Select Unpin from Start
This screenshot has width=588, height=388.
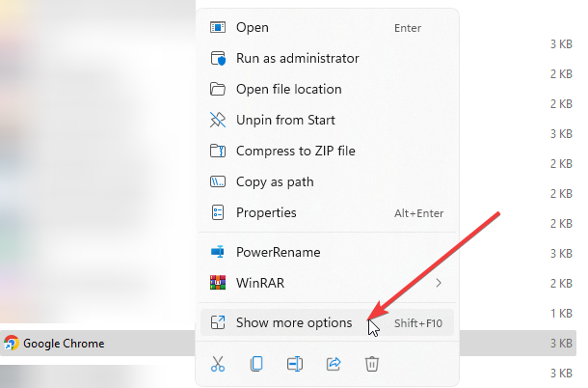tap(327, 120)
